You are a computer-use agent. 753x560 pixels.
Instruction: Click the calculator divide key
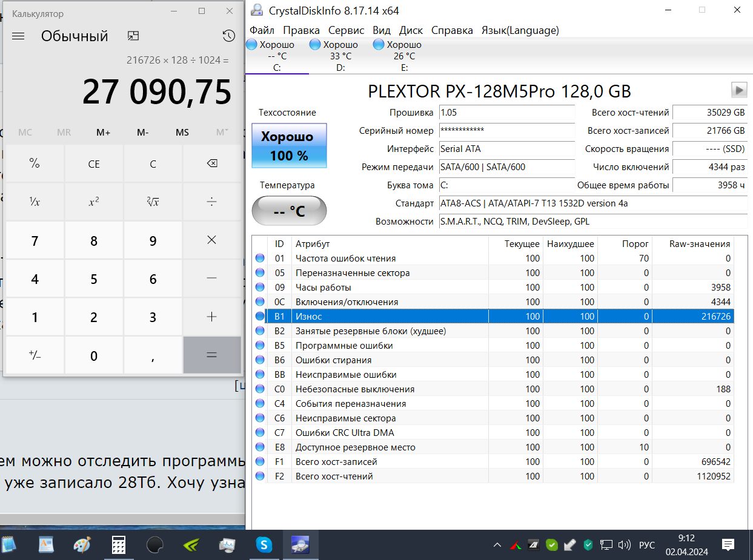[x=211, y=202]
